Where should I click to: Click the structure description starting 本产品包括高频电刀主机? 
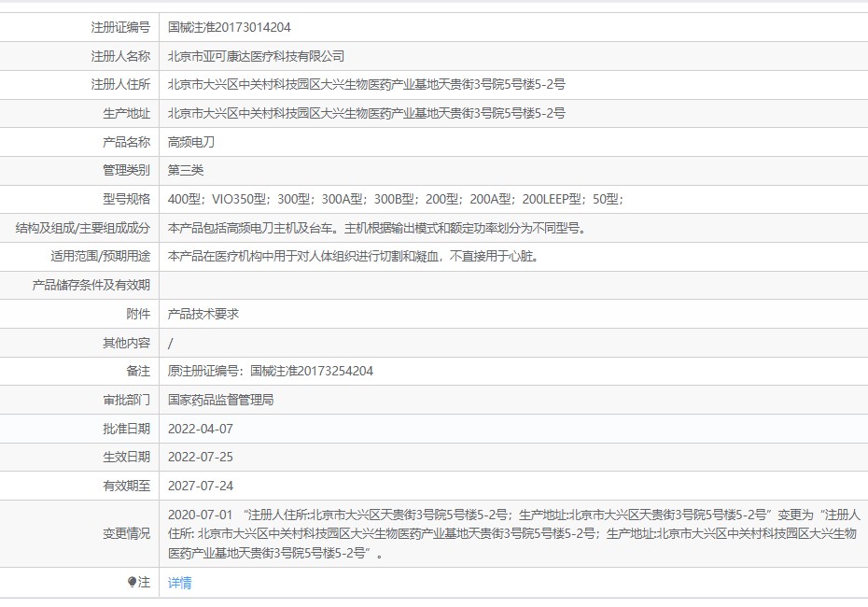(x=377, y=228)
